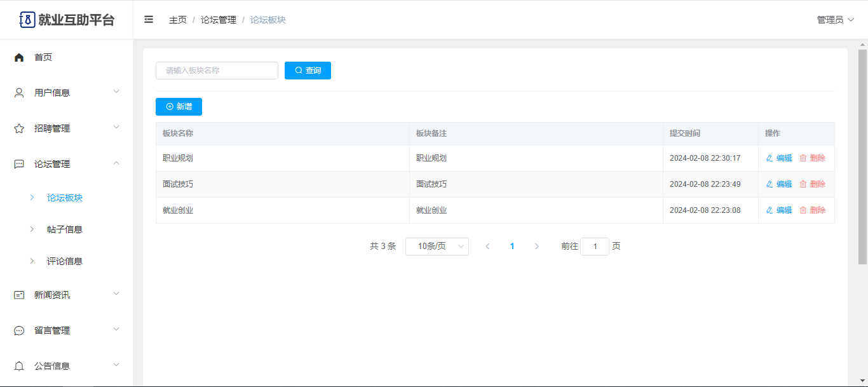Expand the 留言管理 chevron arrow
The image size is (868, 387).
(x=116, y=329)
